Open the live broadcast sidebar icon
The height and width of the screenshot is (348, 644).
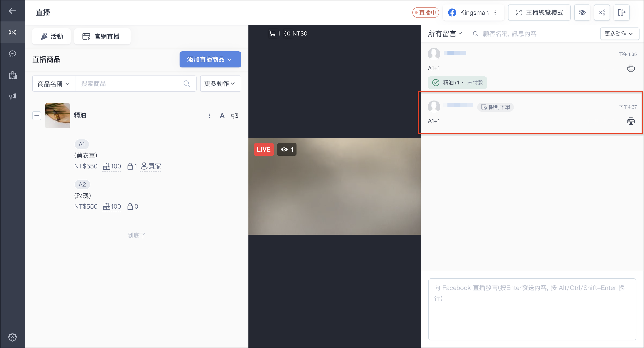[x=12, y=32]
